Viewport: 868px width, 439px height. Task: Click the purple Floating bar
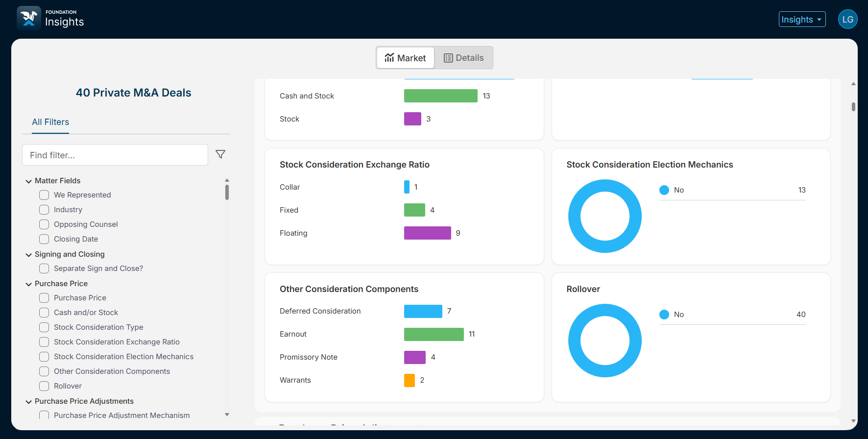click(427, 233)
